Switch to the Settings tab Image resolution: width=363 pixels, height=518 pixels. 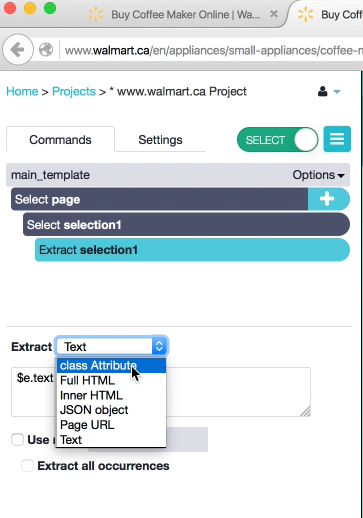(x=160, y=140)
